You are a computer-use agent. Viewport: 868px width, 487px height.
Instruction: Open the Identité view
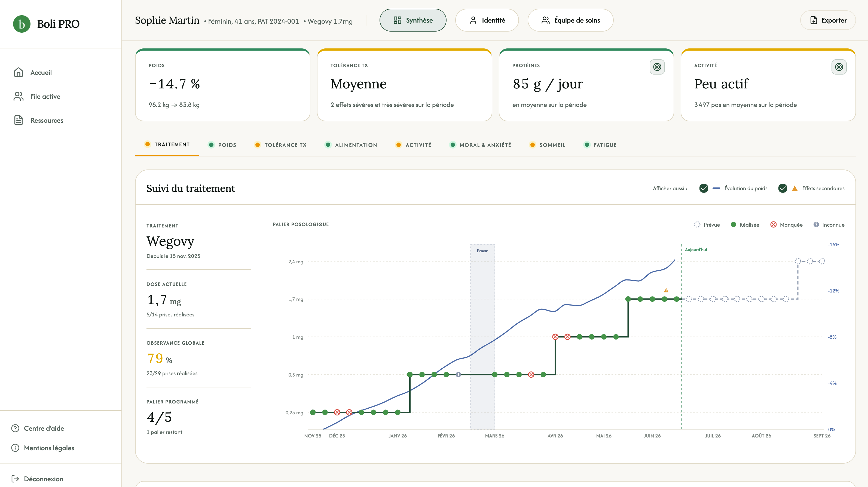[487, 20]
